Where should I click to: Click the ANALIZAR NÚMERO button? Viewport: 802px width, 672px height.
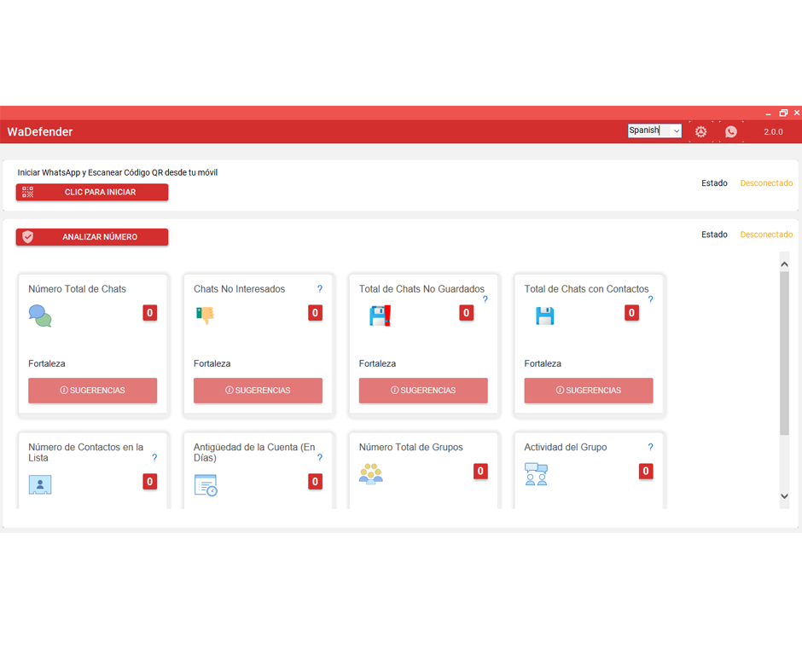[x=92, y=237]
